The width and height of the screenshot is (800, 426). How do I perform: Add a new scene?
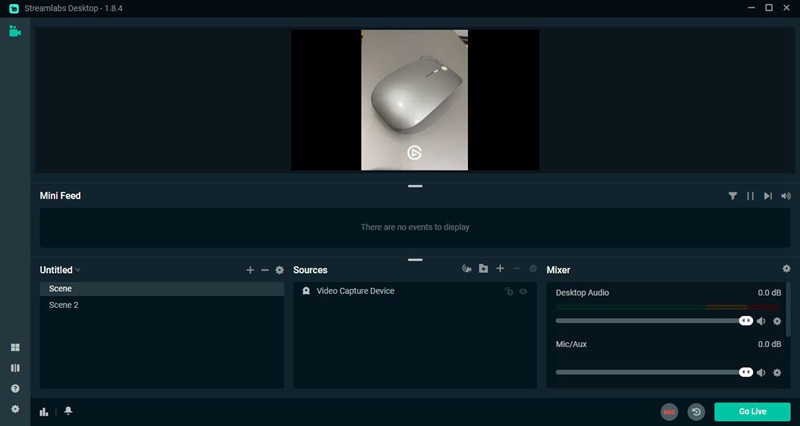[x=250, y=270]
